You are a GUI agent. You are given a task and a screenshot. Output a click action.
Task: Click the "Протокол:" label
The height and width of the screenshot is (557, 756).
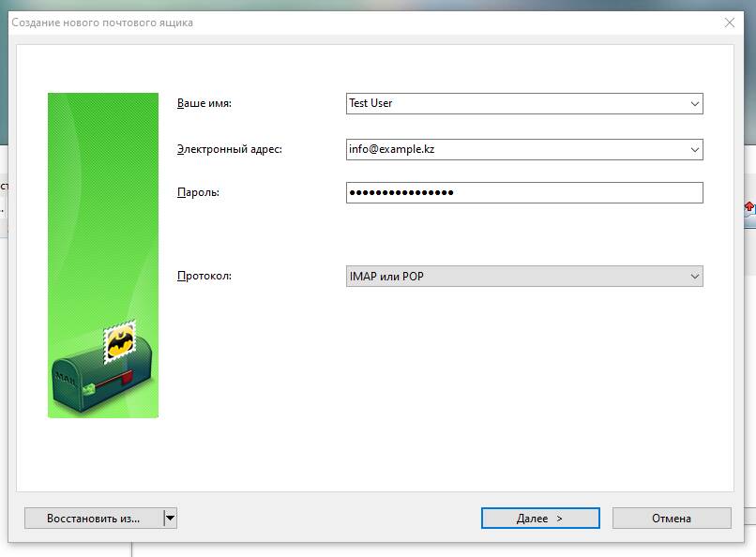coord(204,277)
